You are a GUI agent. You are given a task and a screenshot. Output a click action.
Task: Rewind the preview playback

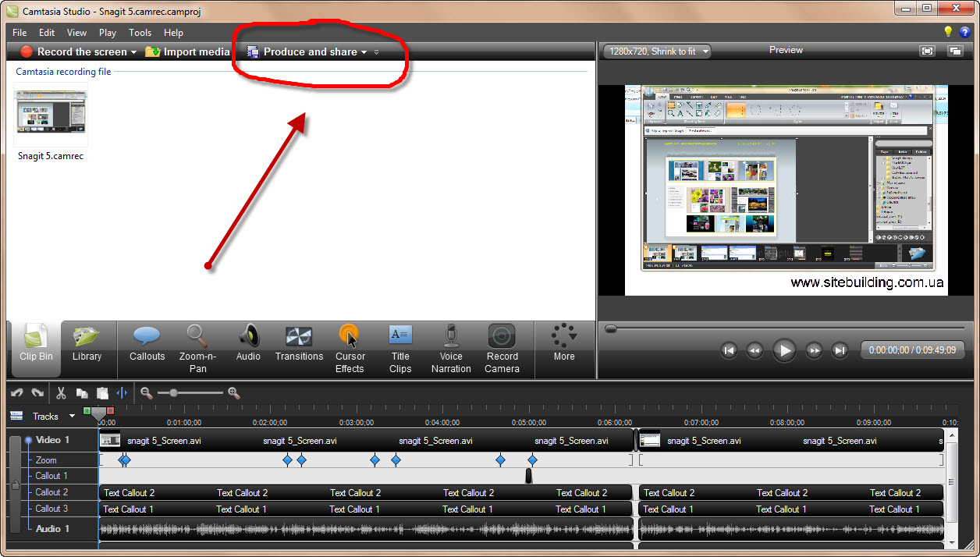pos(755,350)
